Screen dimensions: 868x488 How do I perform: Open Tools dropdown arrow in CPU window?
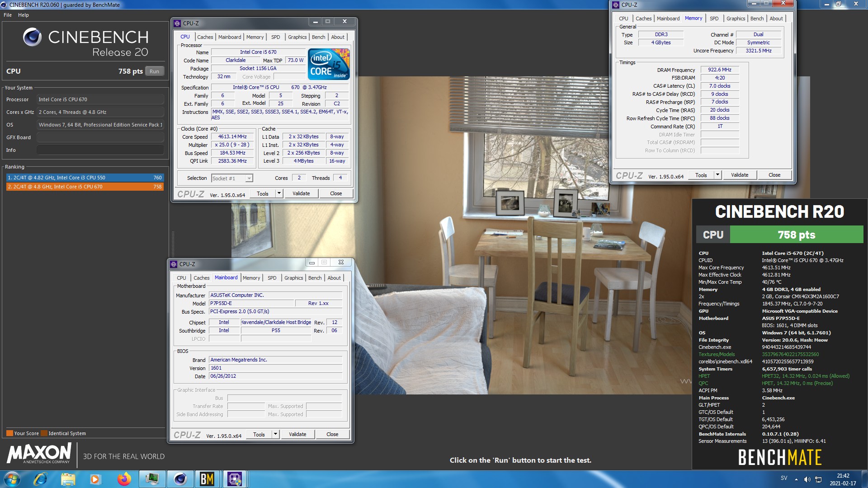(x=279, y=193)
